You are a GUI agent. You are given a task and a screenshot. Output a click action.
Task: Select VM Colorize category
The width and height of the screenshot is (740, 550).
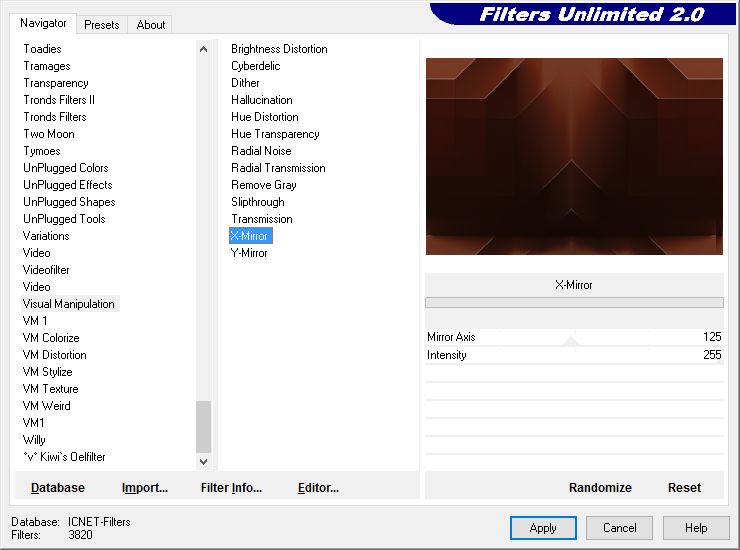click(50, 338)
